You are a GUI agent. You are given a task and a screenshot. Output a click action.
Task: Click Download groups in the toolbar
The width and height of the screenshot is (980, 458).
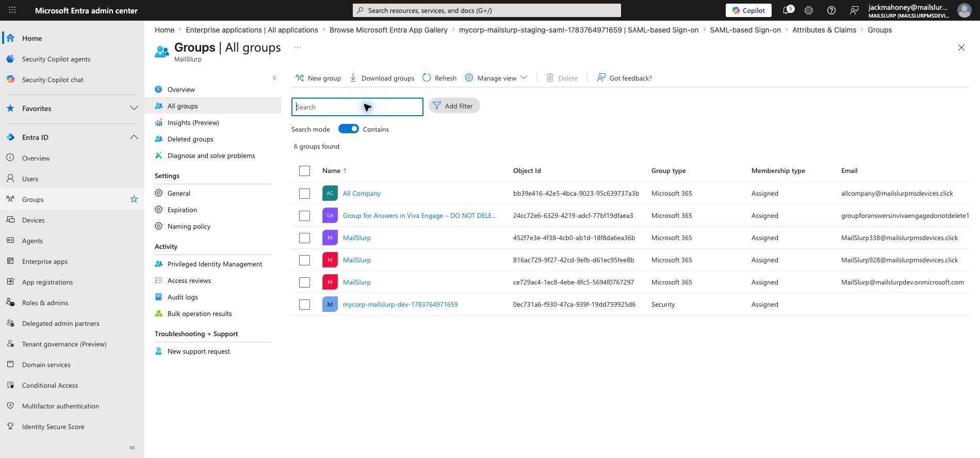tap(382, 78)
